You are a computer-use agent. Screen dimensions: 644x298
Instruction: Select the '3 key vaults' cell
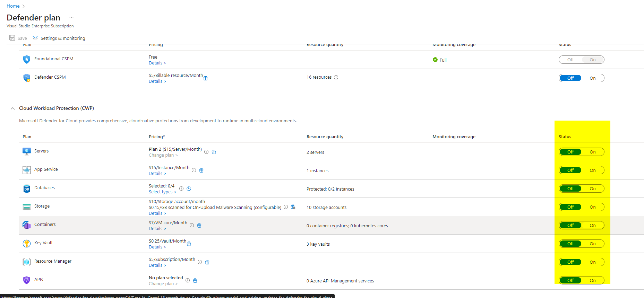point(318,244)
